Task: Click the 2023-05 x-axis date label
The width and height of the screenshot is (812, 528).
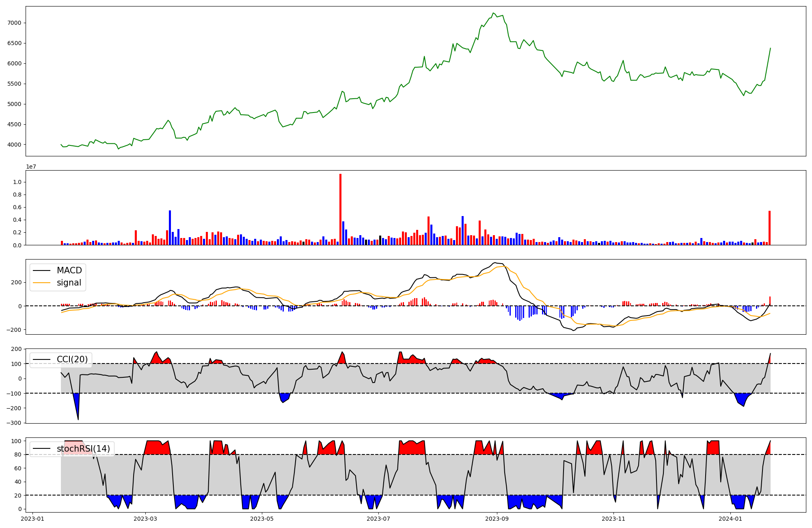Action: 261,519
